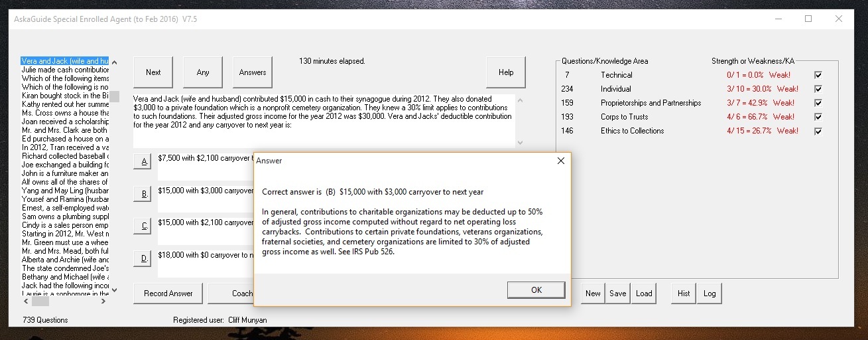This screenshot has width=868, height=340.
Task: Select 'Sam owns a plumbing' list item
Action: (x=65, y=216)
